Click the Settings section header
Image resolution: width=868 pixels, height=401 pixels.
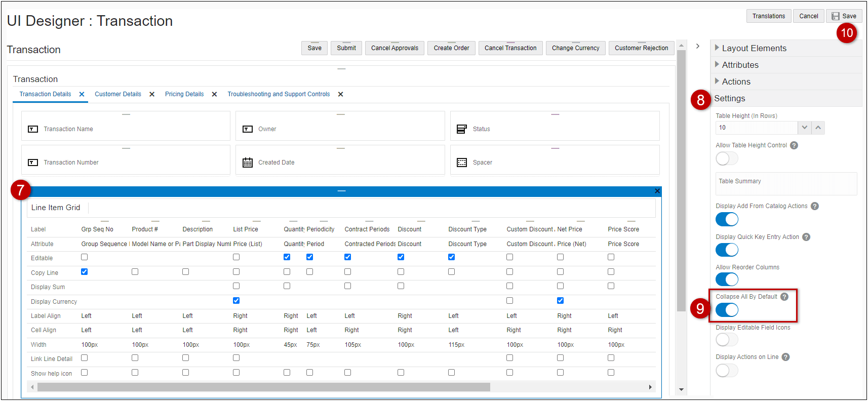coord(786,98)
